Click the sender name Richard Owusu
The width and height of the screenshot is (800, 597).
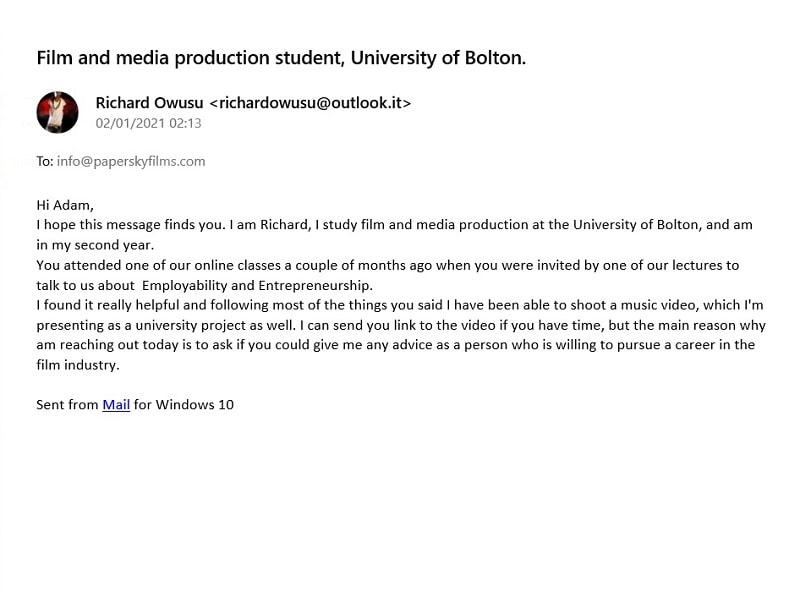pyautogui.click(x=149, y=103)
